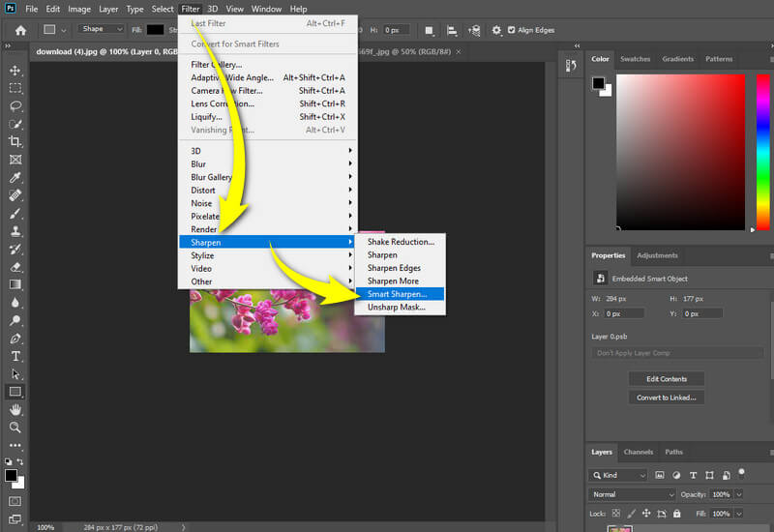The height and width of the screenshot is (532, 774).
Task: Choose Unsharp Mask from submenu
Action: (400, 307)
